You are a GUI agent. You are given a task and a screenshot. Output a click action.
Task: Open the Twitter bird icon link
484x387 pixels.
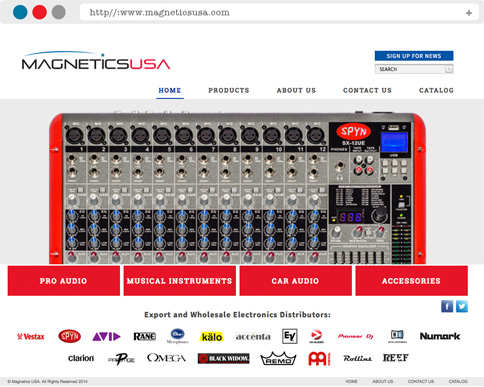coord(462,306)
